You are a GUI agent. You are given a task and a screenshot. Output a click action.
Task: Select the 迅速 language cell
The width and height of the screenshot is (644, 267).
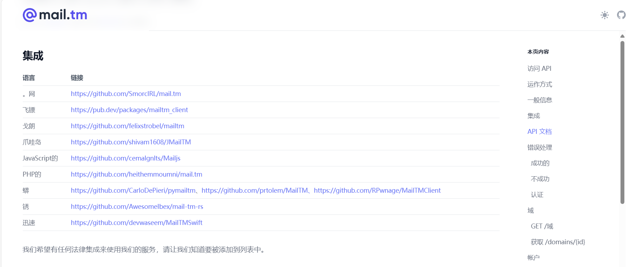tap(29, 222)
